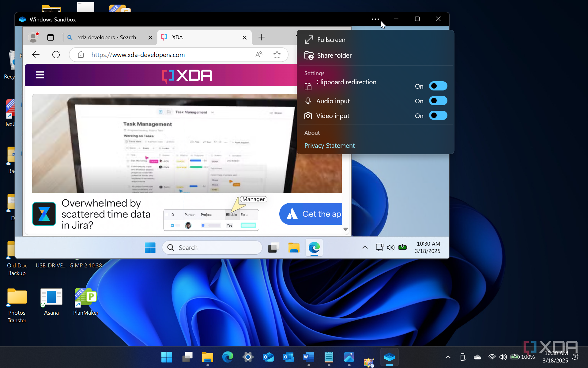Disable the Video input switch
The width and height of the screenshot is (588, 368).
tap(438, 116)
